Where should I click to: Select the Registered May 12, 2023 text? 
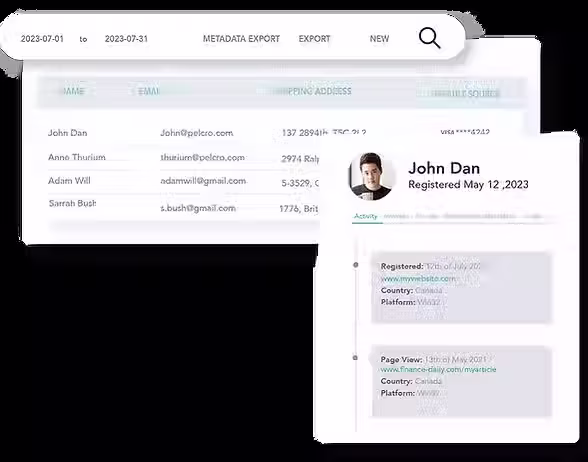pos(468,184)
